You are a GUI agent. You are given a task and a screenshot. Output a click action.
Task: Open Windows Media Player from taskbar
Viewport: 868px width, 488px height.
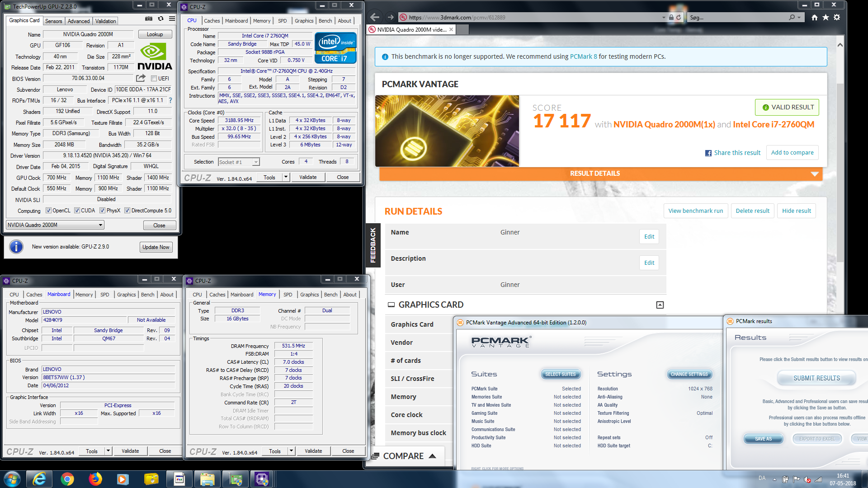pos(123,479)
